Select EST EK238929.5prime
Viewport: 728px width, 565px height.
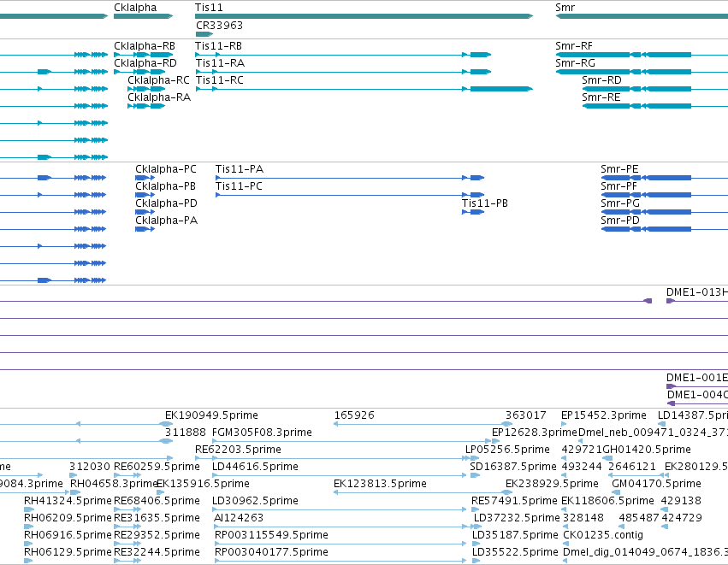click(x=552, y=484)
